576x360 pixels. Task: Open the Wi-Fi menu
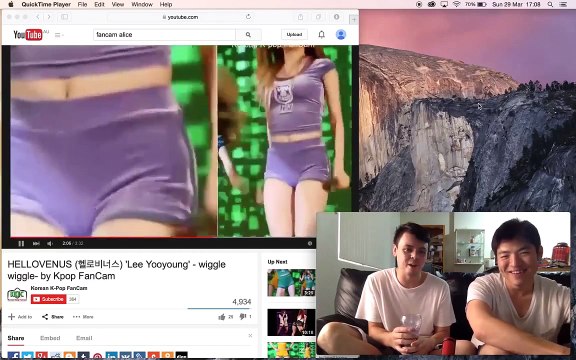click(456, 4)
